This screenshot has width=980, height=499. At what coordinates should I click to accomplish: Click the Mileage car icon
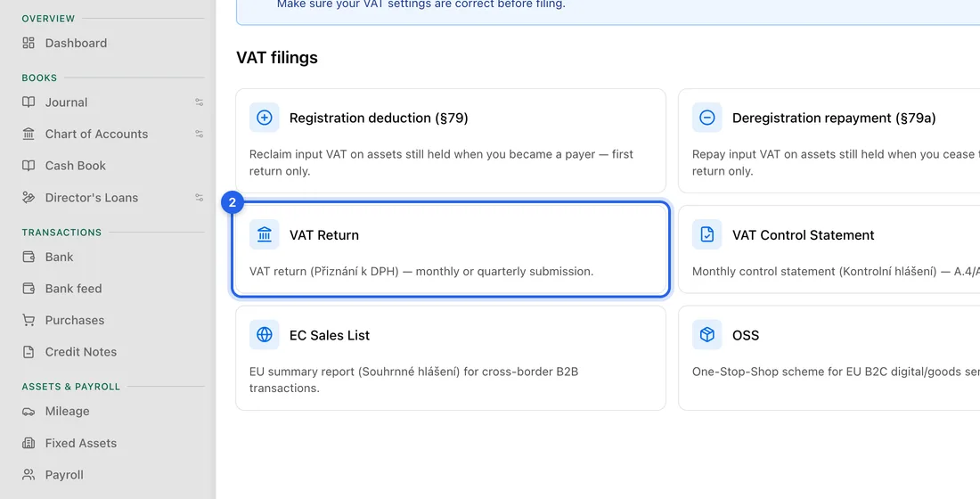(x=29, y=412)
